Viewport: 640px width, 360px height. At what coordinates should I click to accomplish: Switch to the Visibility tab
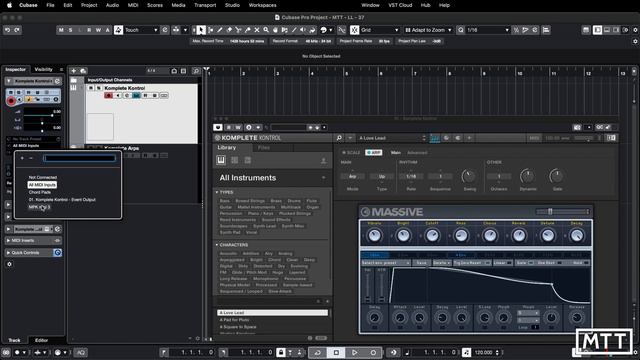43,69
